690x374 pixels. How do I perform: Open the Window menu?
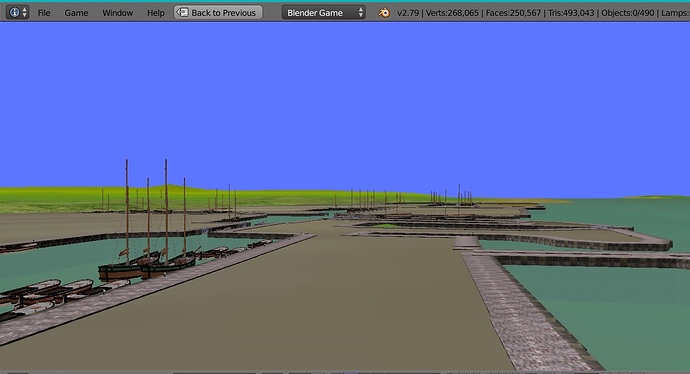[117, 13]
